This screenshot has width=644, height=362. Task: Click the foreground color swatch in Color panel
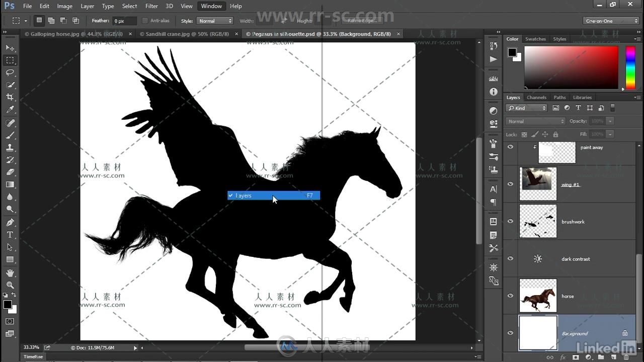[512, 52]
